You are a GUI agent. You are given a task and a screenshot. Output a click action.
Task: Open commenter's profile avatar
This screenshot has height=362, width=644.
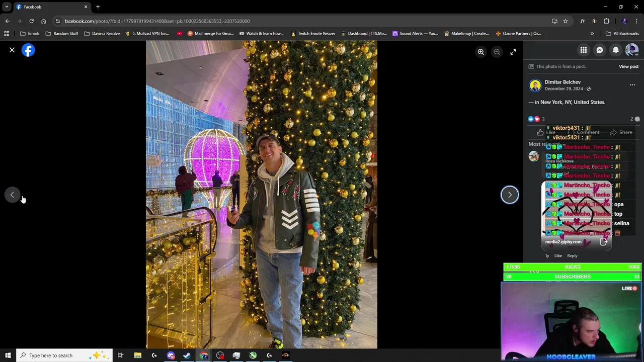coord(534,156)
